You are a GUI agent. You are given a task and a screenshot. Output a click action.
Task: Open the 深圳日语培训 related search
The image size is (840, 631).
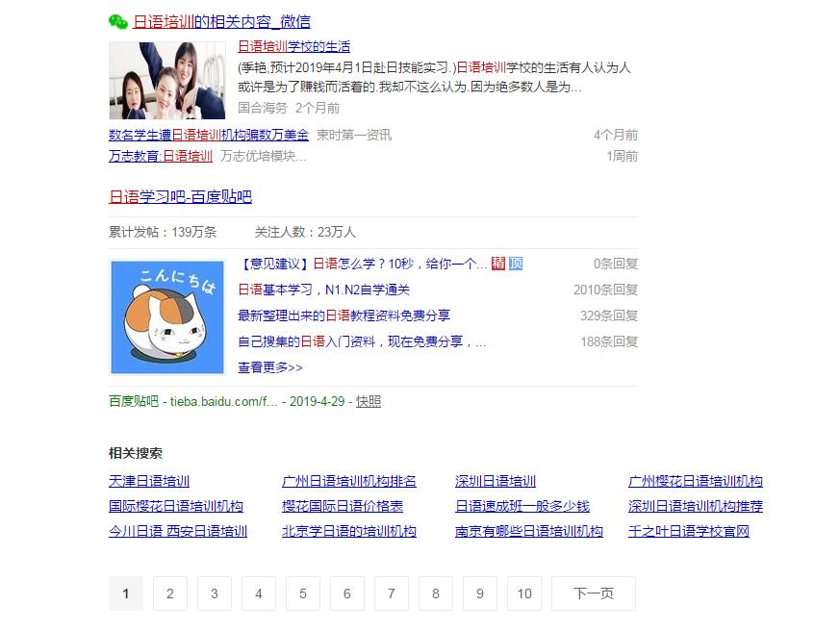496,481
